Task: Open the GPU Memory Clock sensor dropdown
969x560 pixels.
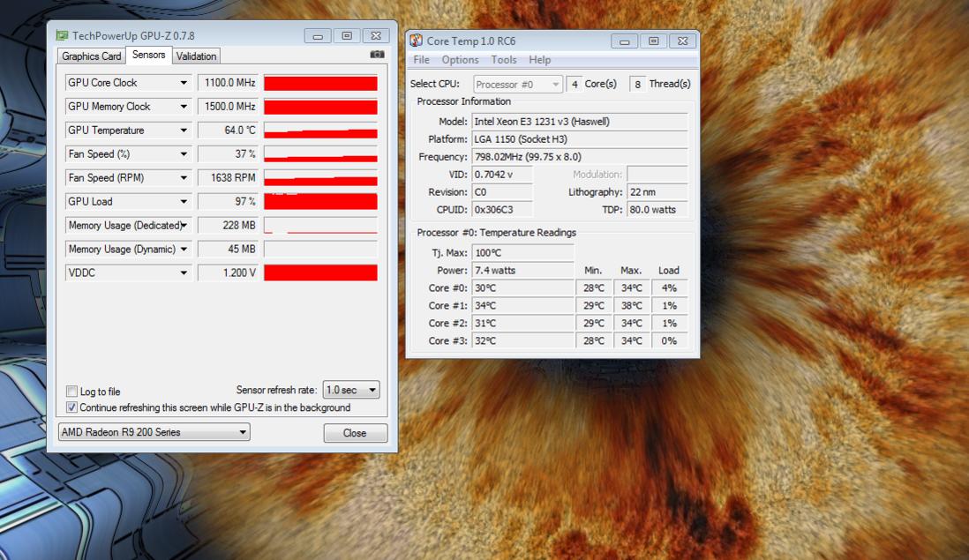Action: (184, 106)
